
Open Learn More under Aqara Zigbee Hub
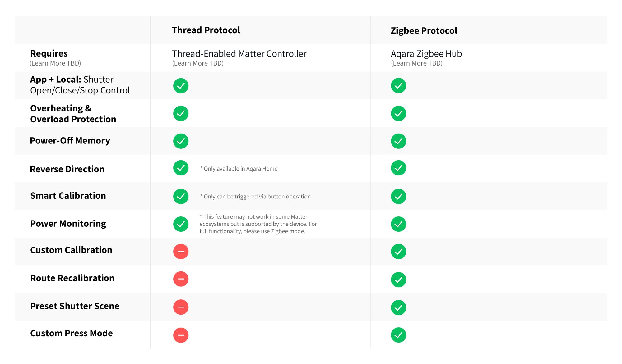coord(416,63)
